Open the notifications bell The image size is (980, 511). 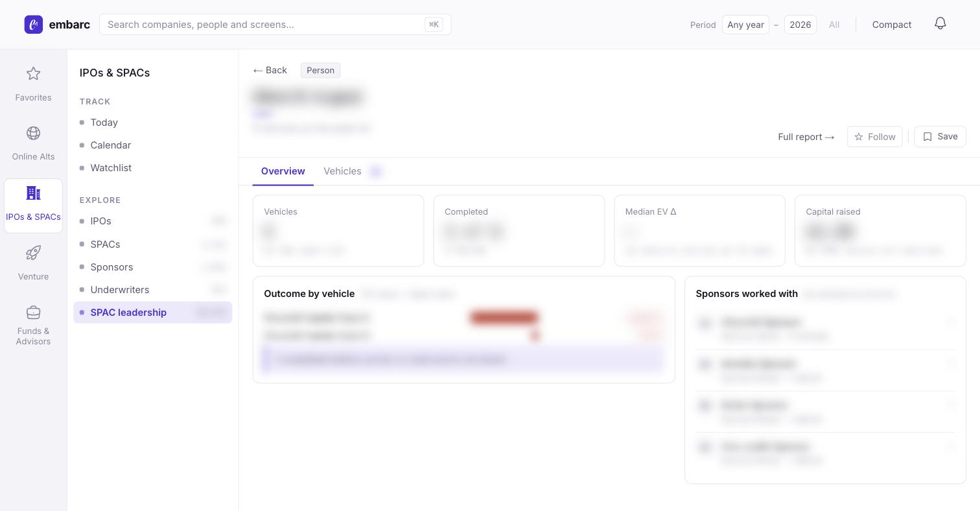click(940, 24)
